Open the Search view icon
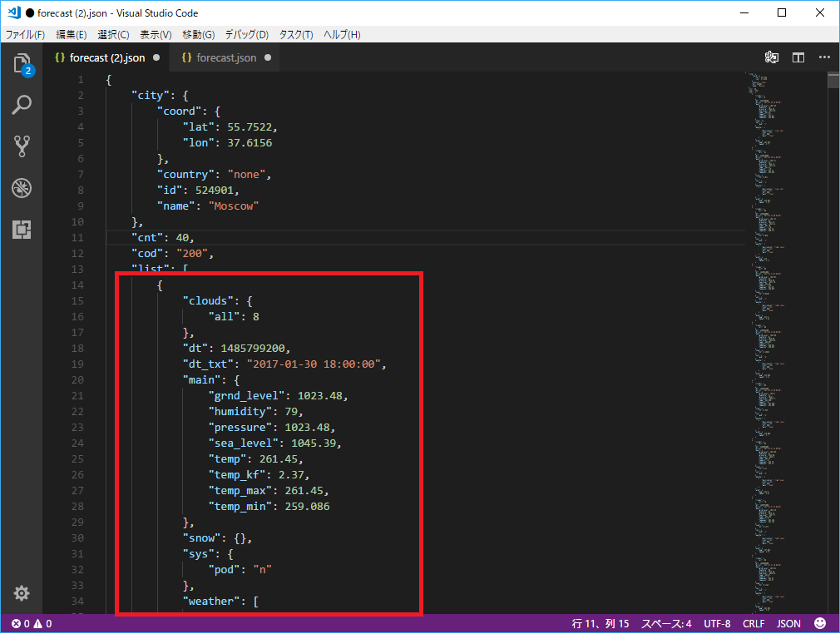The height and width of the screenshot is (634, 840). click(x=22, y=105)
